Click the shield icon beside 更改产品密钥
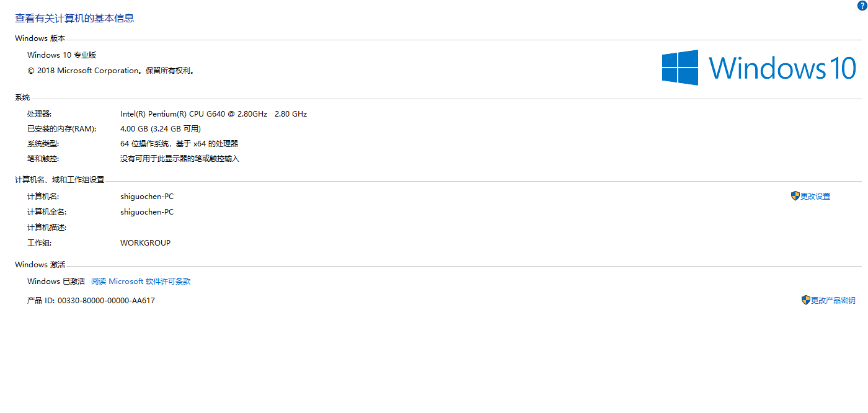Screen dimensions: 868x413 coord(805,300)
